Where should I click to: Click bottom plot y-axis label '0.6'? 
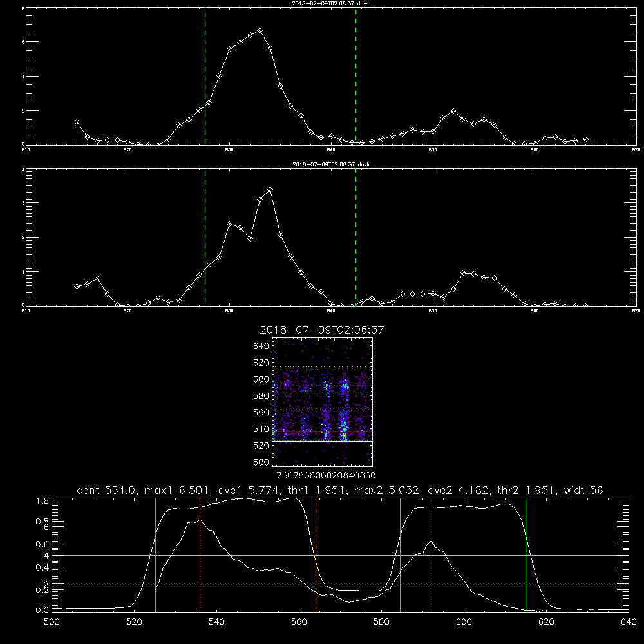43,544
